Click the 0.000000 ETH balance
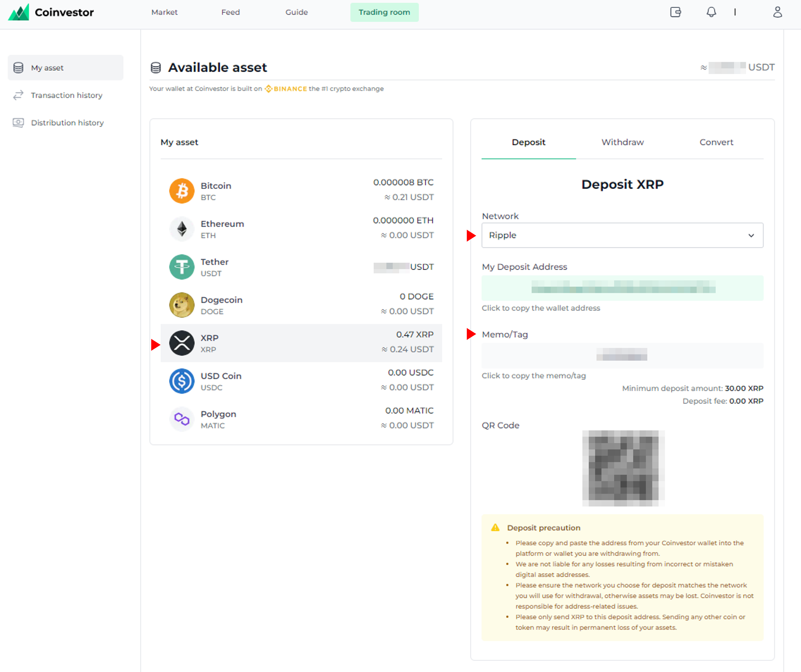This screenshot has height=672, width=801. [403, 220]
